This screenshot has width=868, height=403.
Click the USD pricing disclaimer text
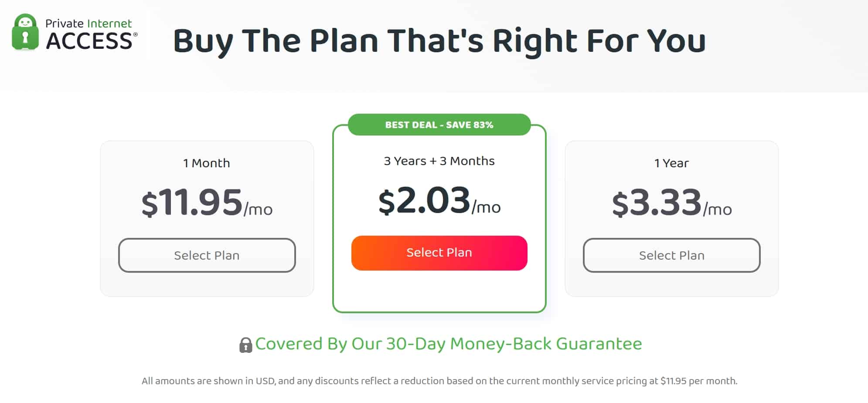pyautogui.click(x=439, y=381)
